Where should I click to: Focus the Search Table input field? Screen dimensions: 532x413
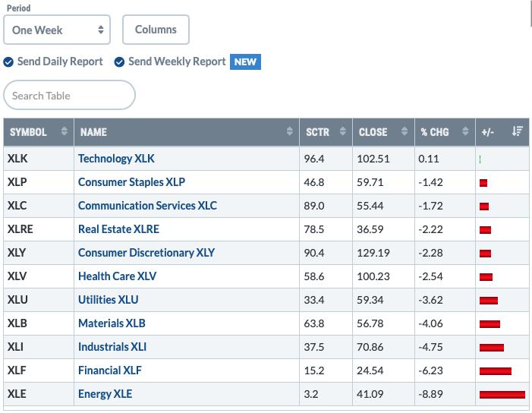tap(69, 96)
